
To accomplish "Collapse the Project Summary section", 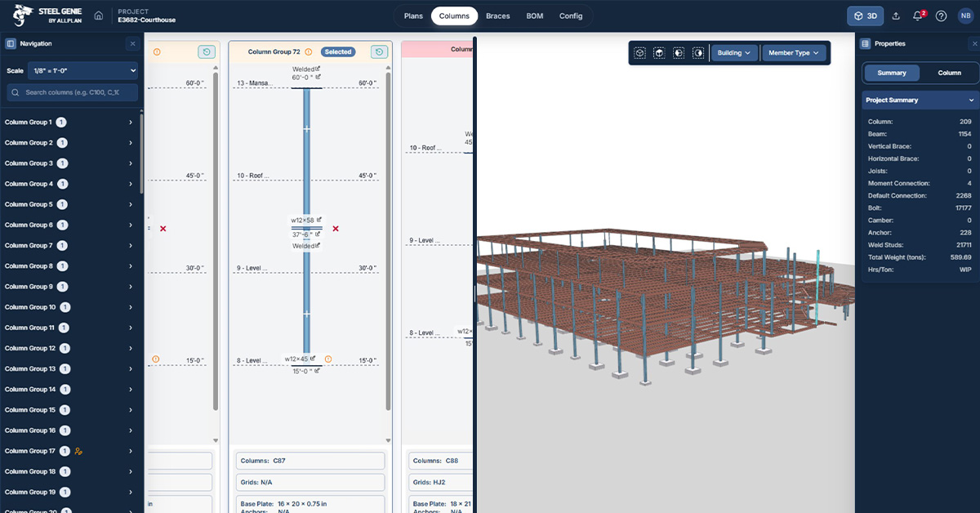I will [x=971, y=100].
